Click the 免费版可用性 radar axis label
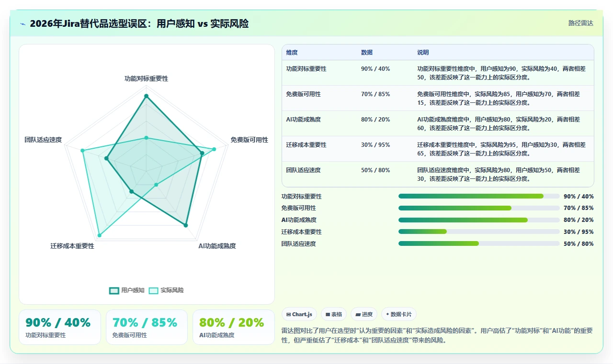 249,140
